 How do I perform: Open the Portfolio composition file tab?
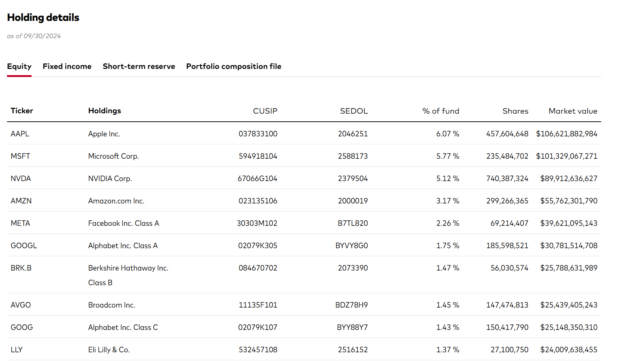[x=234, y=66]
